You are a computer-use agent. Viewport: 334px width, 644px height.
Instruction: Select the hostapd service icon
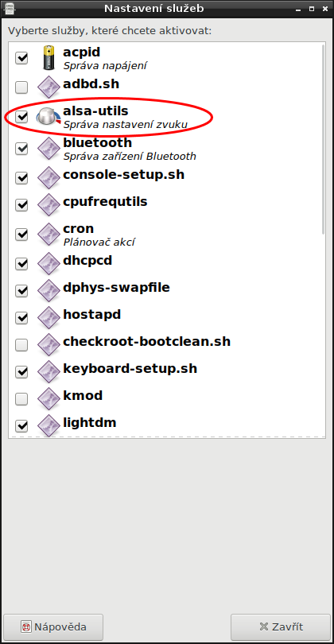coord(49,317)
